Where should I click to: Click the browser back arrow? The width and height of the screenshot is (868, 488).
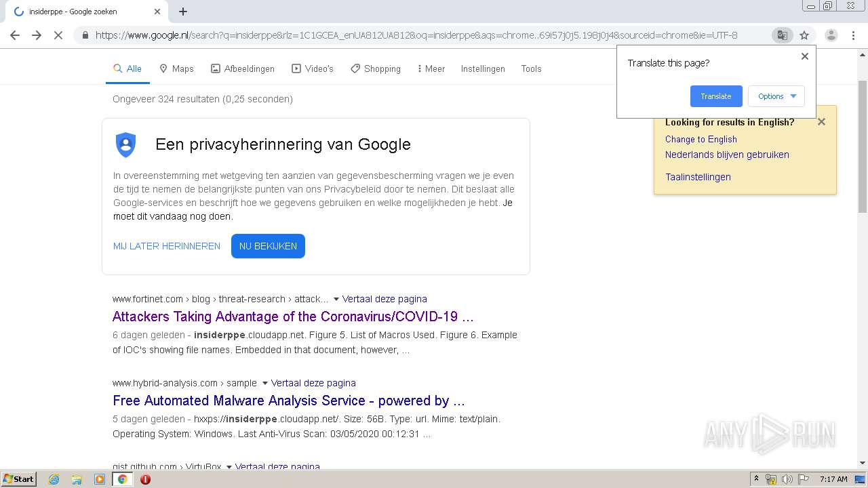pyautogui.click(x=15, y=35)
